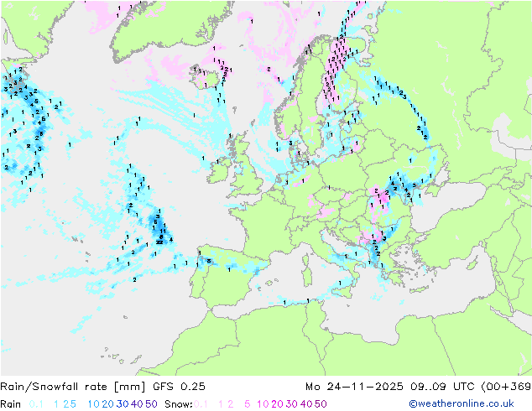The height and width of the screenshot is (411, 532).
Task: Click Iceland on the map
Action: pyautogui.click(x=207, y=76)
